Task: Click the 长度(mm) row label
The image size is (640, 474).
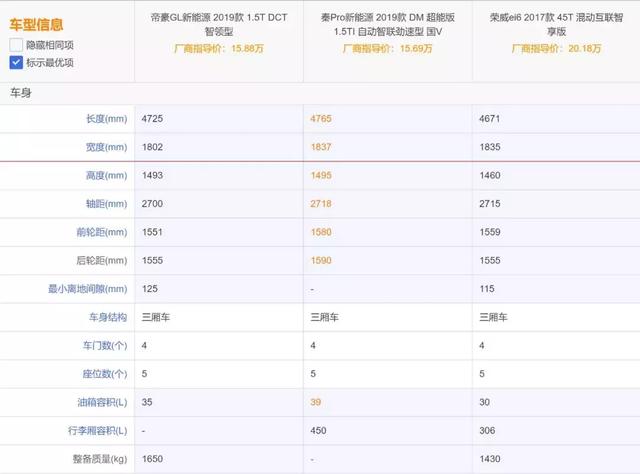Action: click(107, 119)
